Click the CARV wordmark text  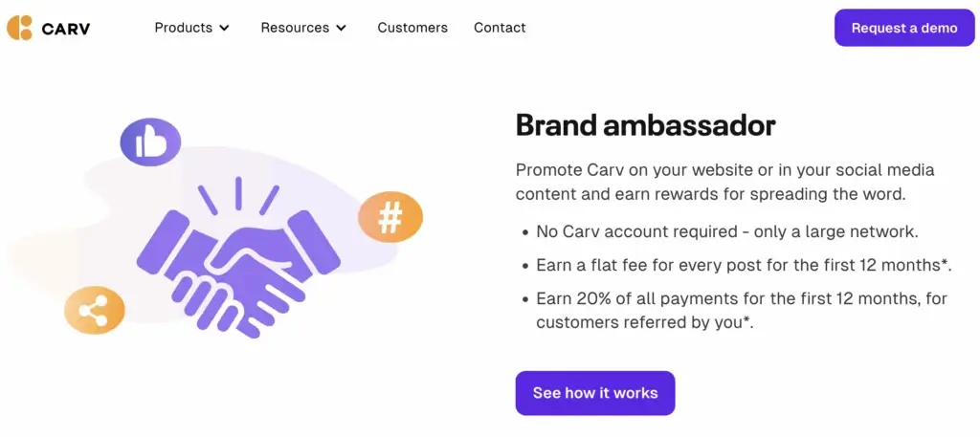click(66, 29)
